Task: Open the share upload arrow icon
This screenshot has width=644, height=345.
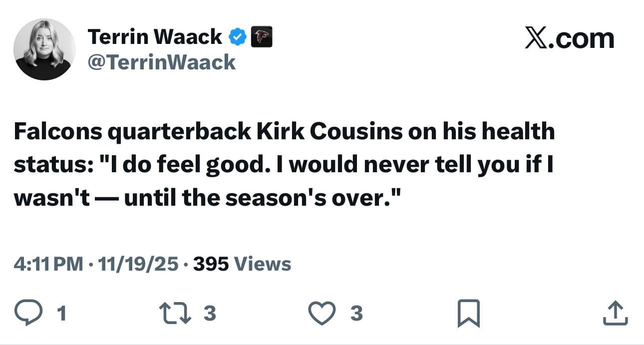Action: point(615,313)
